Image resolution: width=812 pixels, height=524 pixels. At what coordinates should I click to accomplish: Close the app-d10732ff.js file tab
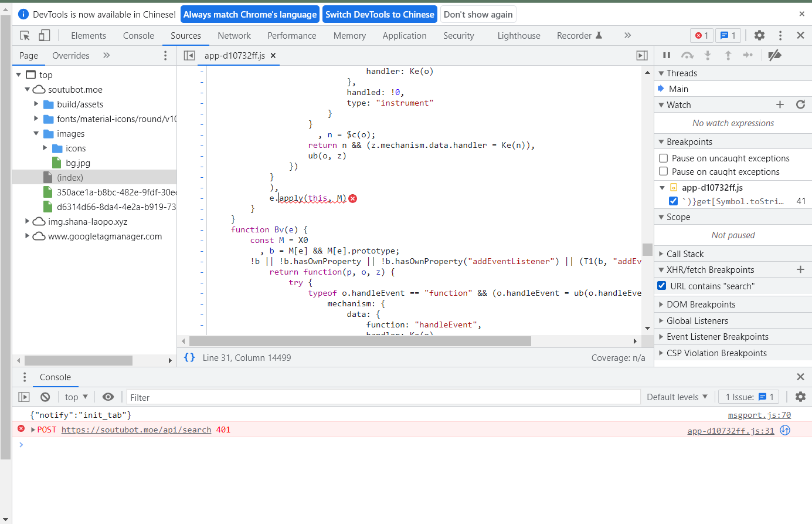point(273,56)
